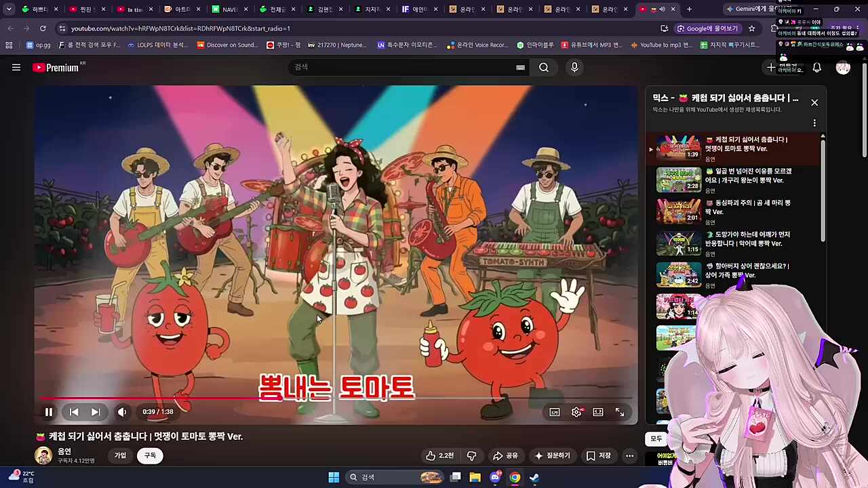868x488 pixels.
Task: Dislike the video with thumbs down
Action: 472,455
